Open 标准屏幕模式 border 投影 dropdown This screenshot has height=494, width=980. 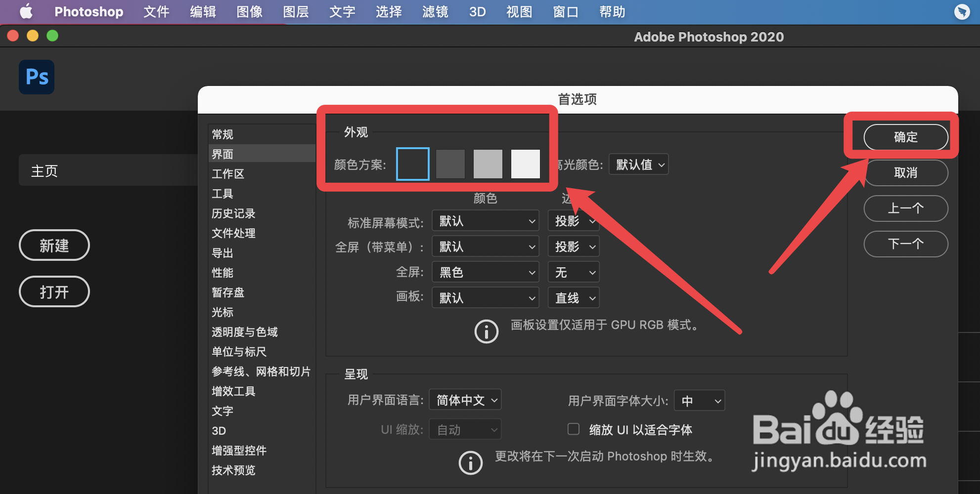point(574,221)
